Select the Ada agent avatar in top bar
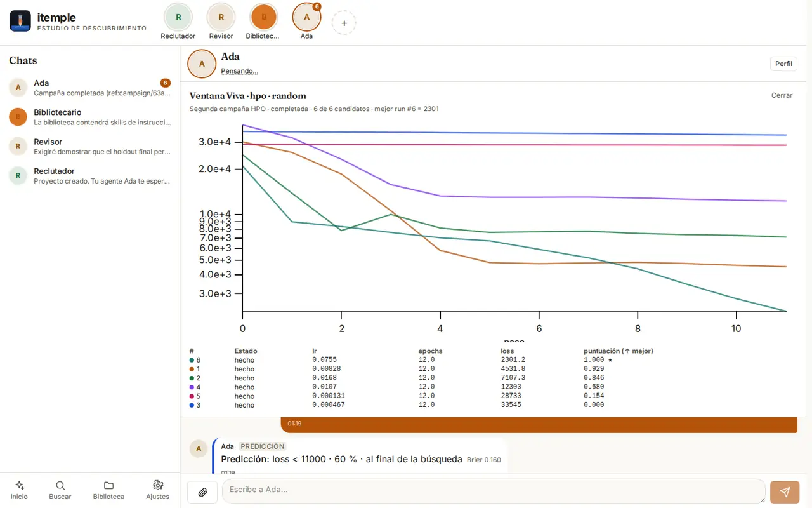The height and width of the screenshot is (508, 812). click(306, 17)
